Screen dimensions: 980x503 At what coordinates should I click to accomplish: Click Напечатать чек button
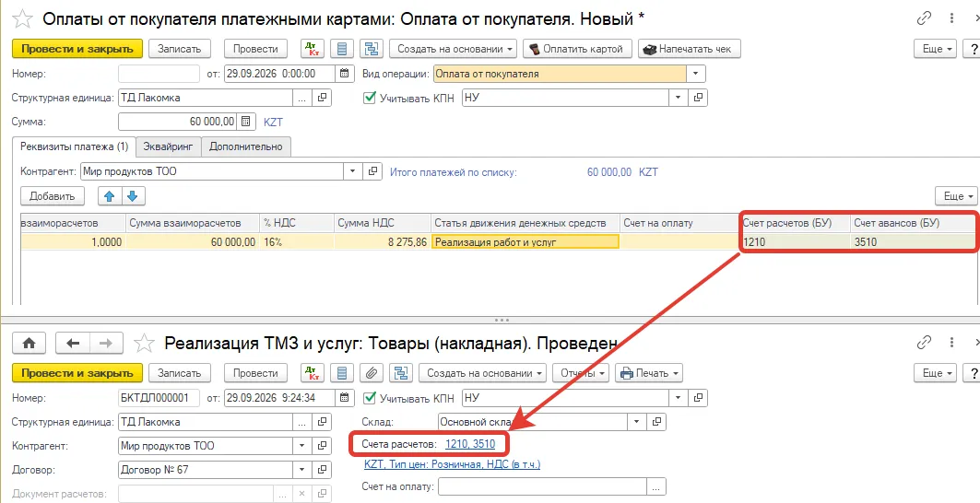point(690,49)
